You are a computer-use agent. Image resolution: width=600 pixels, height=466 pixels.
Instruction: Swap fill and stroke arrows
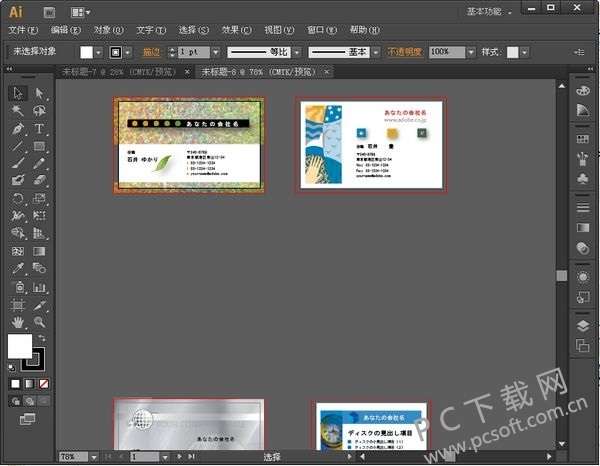pos(41,338)
